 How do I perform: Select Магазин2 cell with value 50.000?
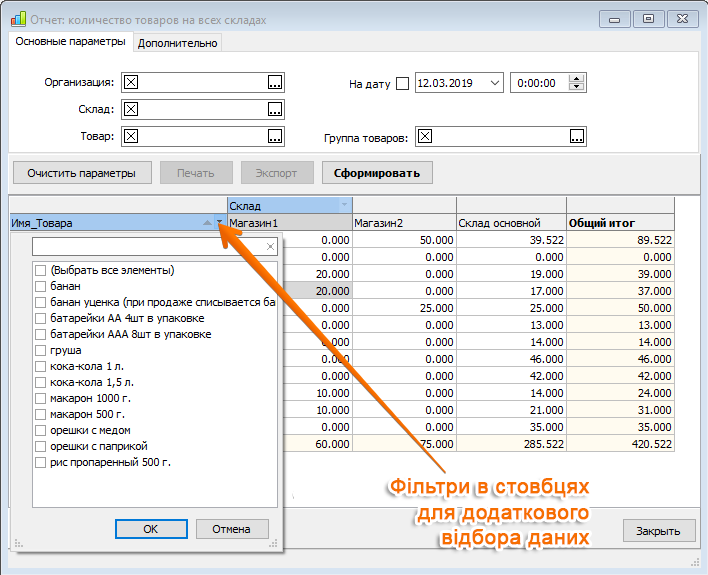tap(405, 240)
